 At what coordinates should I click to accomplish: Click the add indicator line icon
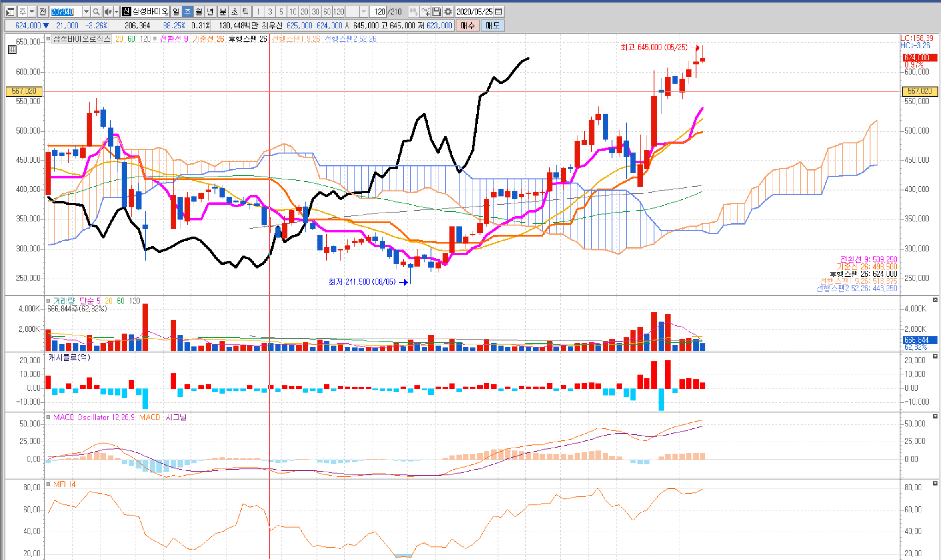point(425,12)
